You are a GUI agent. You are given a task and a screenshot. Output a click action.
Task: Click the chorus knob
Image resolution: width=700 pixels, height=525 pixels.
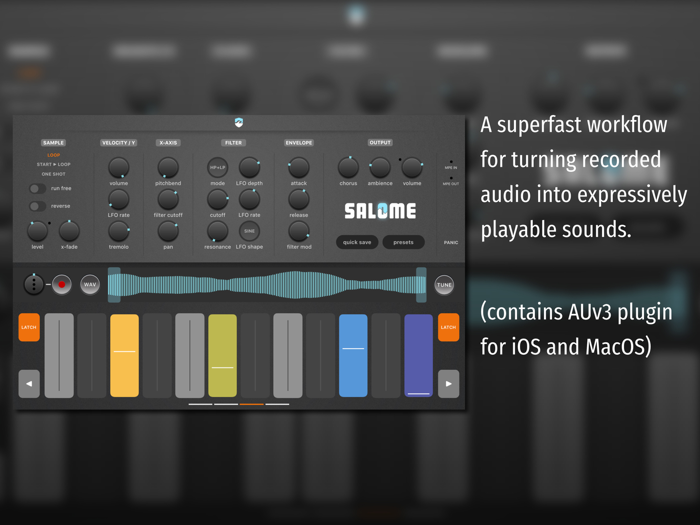pos(348,167)
